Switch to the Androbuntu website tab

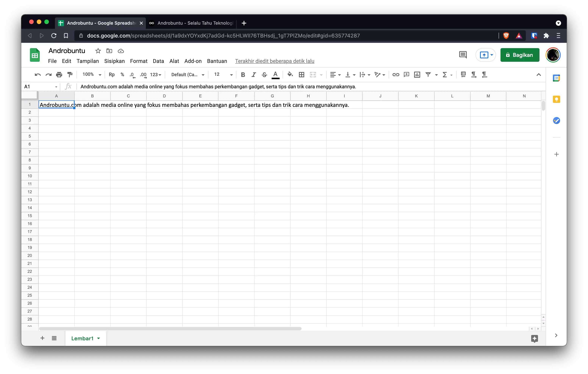coord(193,23)
